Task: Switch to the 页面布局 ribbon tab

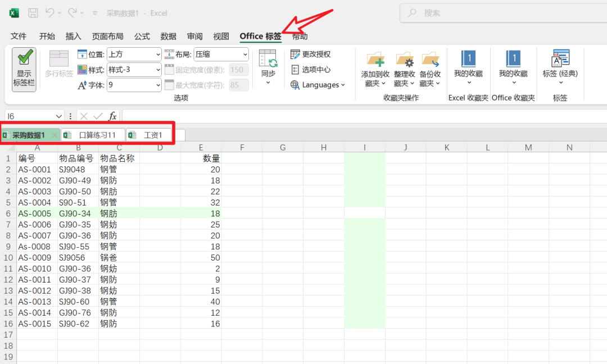Action: (107, 37)
